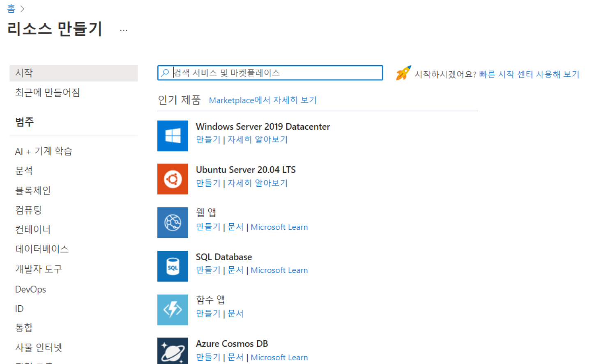Select the 사물 인터넷 category
The height and width of the screenshot is (364, 601).
pyautogui.click(x=39, y=348)
